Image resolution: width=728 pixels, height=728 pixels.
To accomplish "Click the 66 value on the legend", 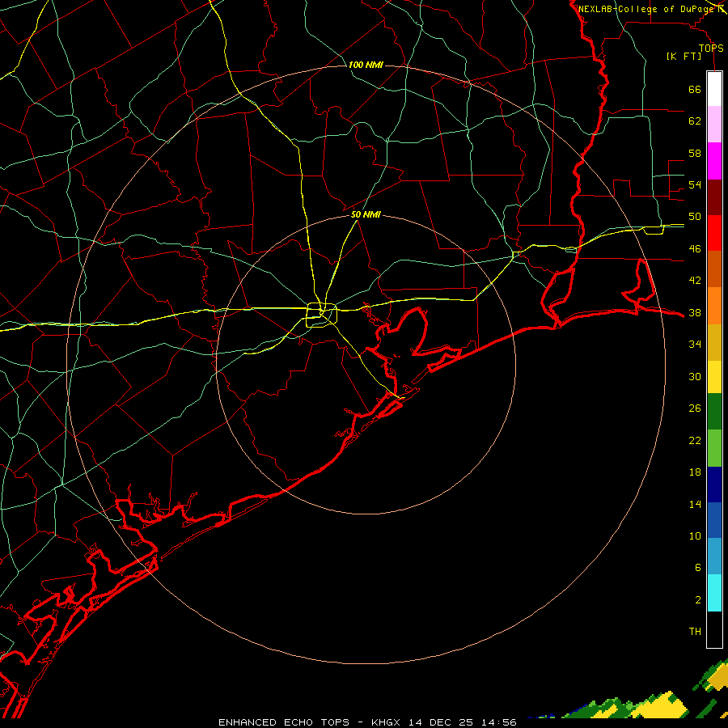I will 695,89.
